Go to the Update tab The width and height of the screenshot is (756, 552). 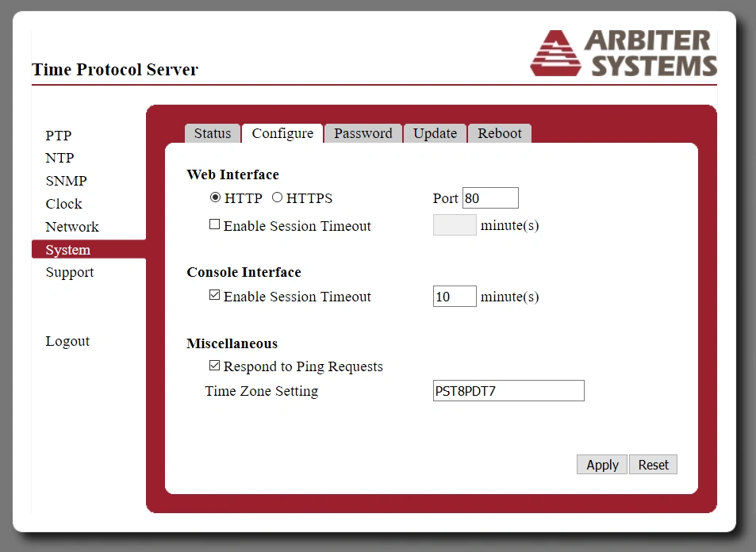click(x=435, y=133)
